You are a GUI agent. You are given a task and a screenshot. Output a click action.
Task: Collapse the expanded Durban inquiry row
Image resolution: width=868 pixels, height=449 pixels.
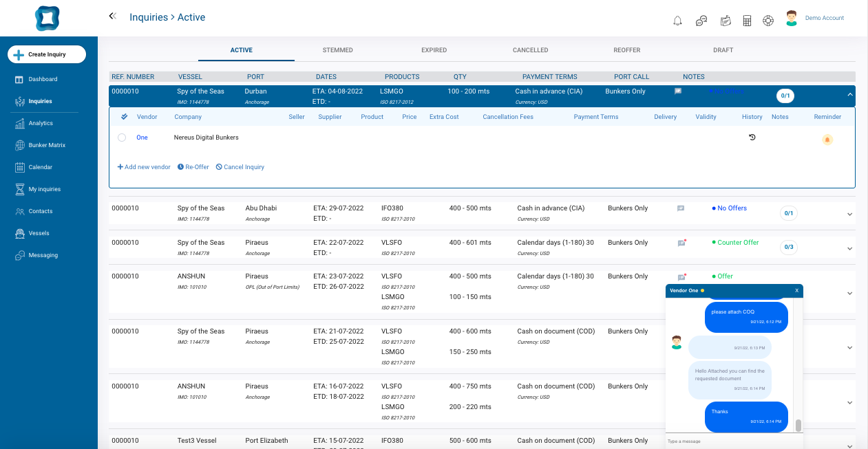click(849, 95)
